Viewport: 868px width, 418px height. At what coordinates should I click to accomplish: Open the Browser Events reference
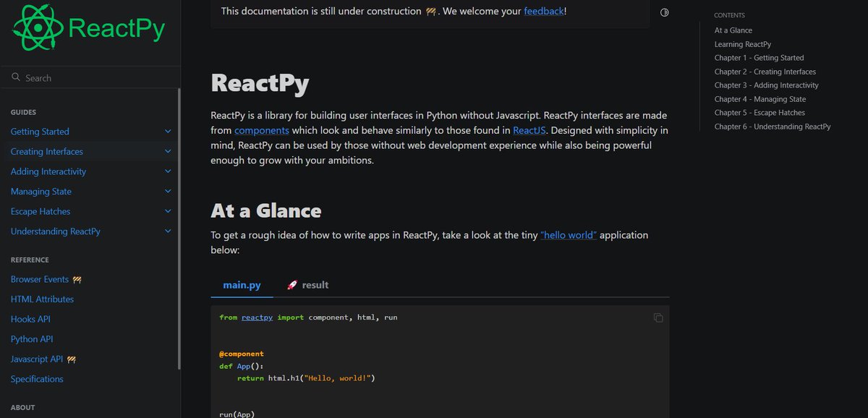[46, 279]
